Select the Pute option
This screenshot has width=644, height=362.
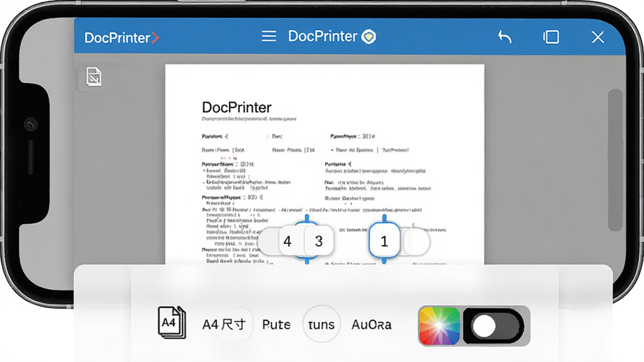coord(276,325)
